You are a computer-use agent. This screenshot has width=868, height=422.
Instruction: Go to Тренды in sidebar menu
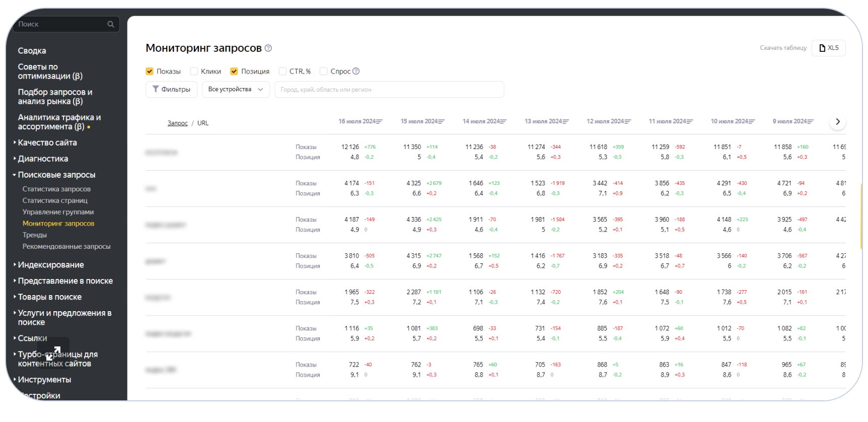(x=35, y=235)
